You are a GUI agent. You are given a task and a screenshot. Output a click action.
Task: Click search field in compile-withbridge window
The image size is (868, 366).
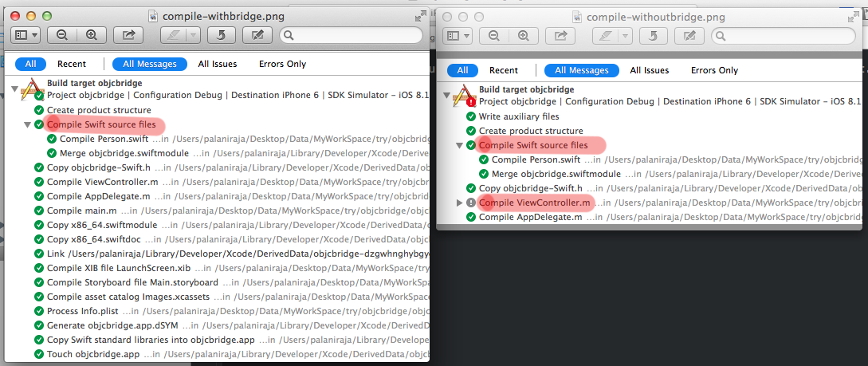pyautogui.click(x=351, y=35)
